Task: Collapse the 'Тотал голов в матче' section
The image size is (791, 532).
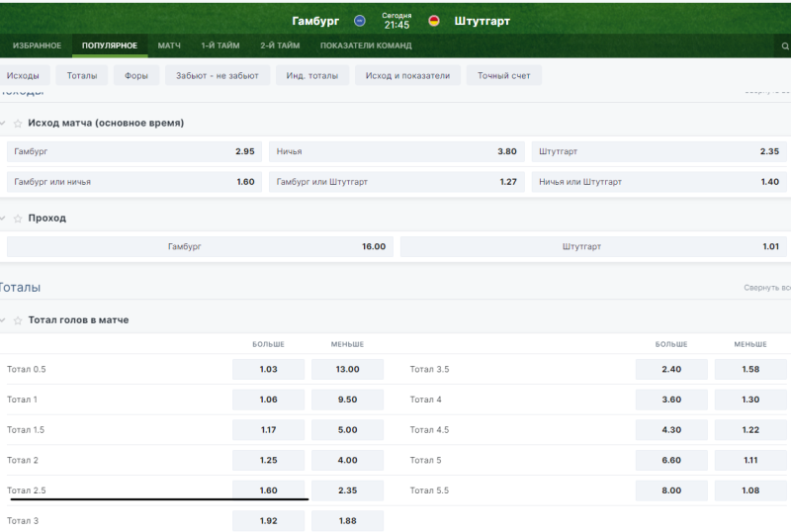Action: click(3, 320)
